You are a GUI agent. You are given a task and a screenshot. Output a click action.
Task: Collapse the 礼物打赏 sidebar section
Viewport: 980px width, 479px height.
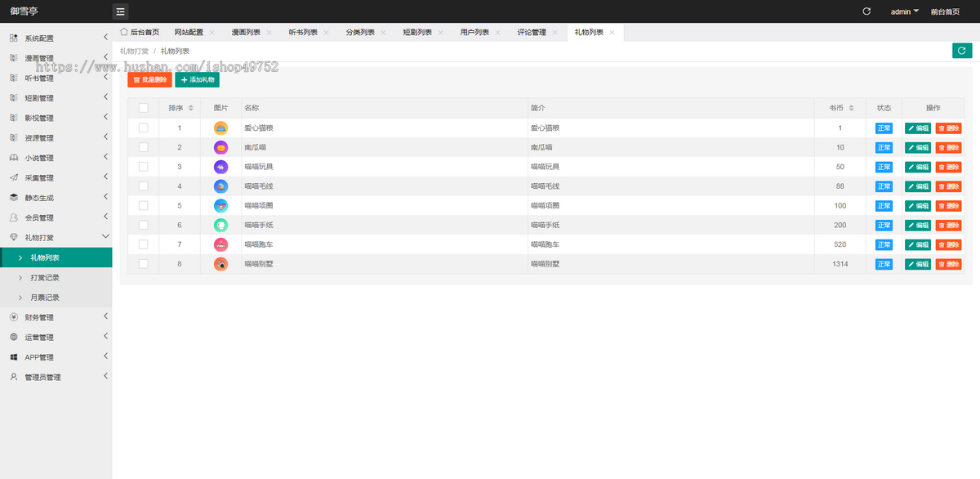click(56, 237)
